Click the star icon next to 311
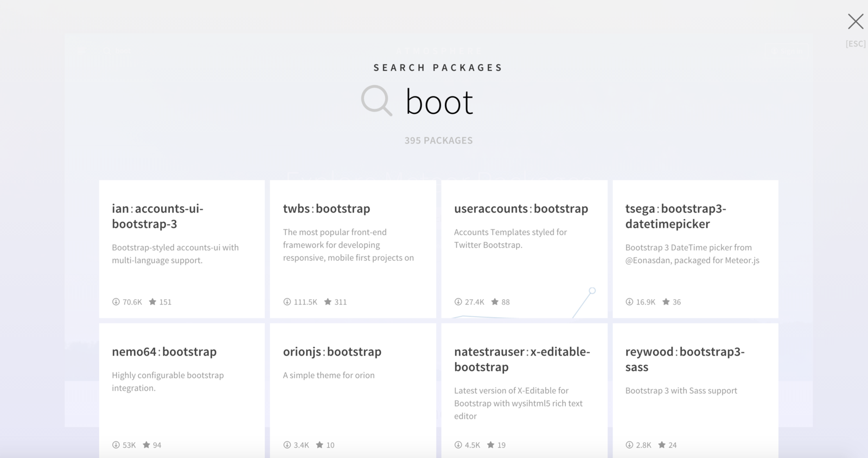Viewport: 868px width, 458px height. click(x=328, y=302)
